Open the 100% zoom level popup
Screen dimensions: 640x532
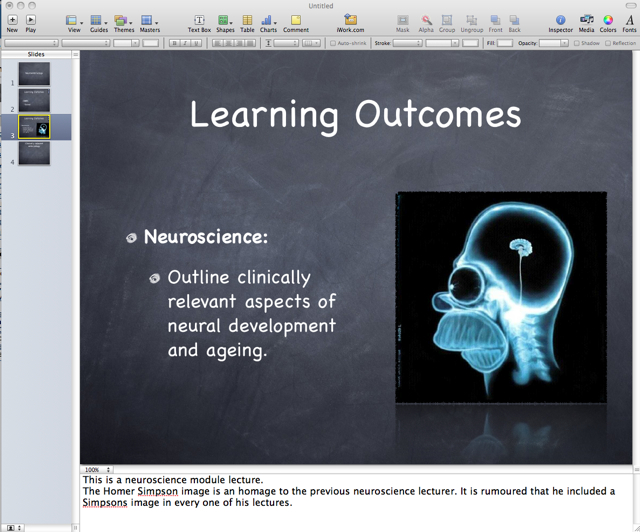pyautogui.click(x=97, y=470)
